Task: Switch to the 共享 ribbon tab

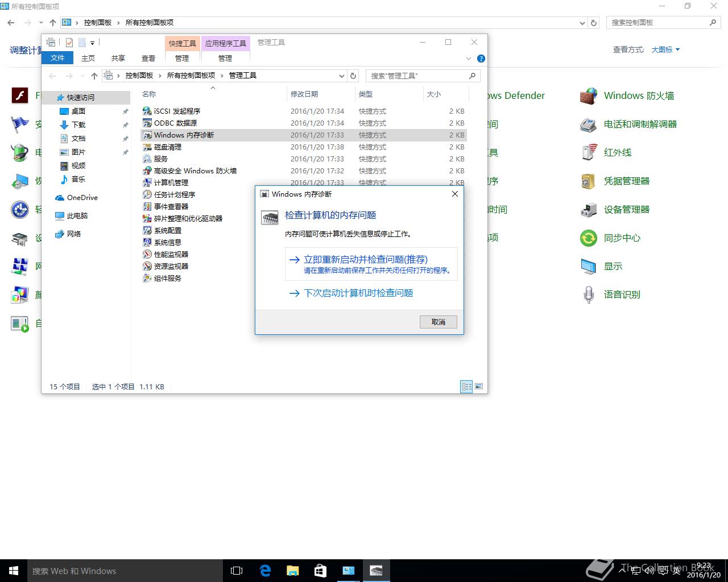Action: coord(118,58)
